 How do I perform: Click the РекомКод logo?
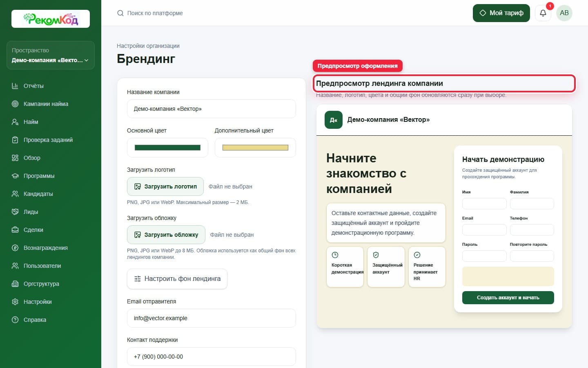51,19
